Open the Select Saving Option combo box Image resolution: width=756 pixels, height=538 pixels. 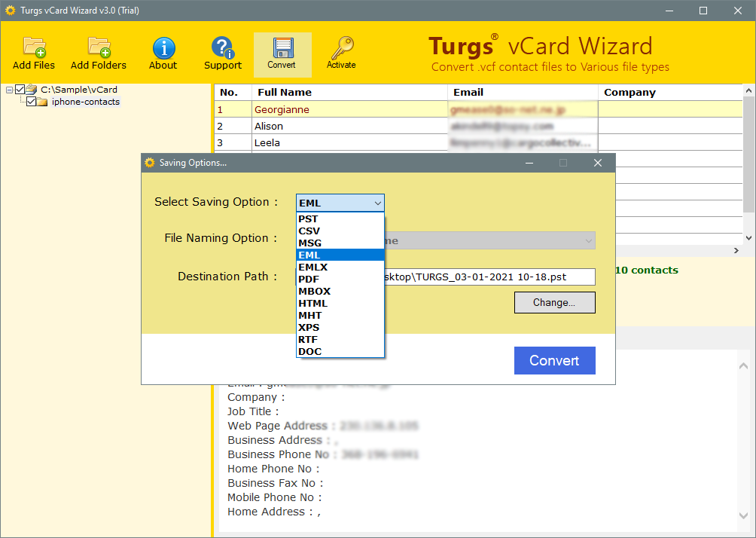340,203
